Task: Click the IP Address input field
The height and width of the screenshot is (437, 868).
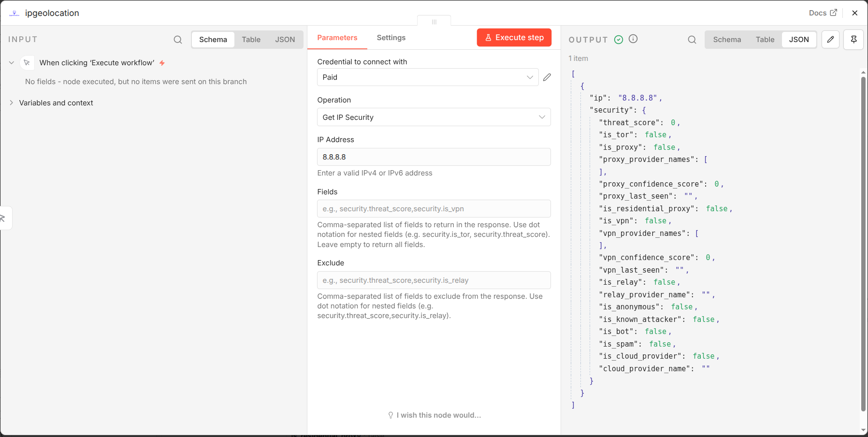Action: (x=434, y=157)
